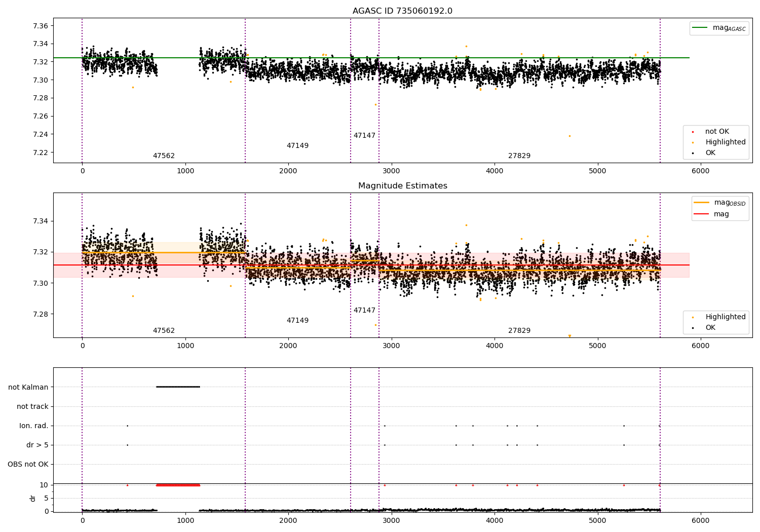Viewport: 760px width, 532px height.
Task: Click the 'OBS not OK' row label
Action: click(x=28, y=464)
